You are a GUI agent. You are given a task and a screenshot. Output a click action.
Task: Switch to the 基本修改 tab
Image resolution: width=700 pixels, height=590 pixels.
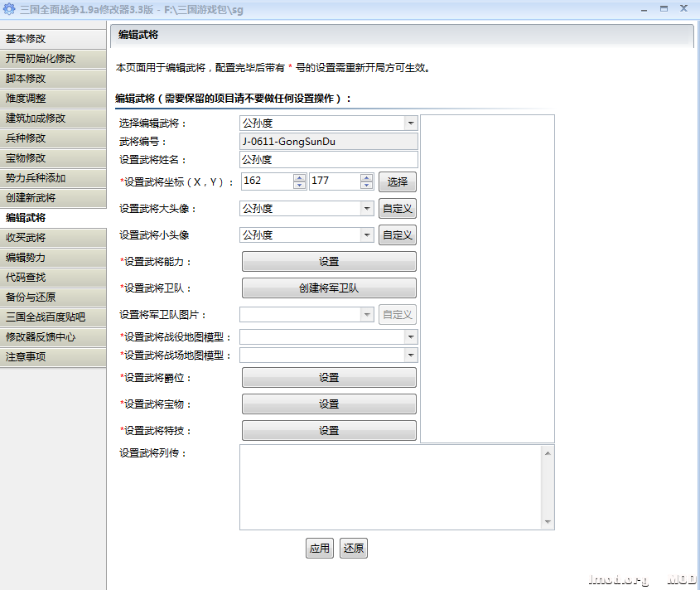pyautogui.click(x=53, y=39)
